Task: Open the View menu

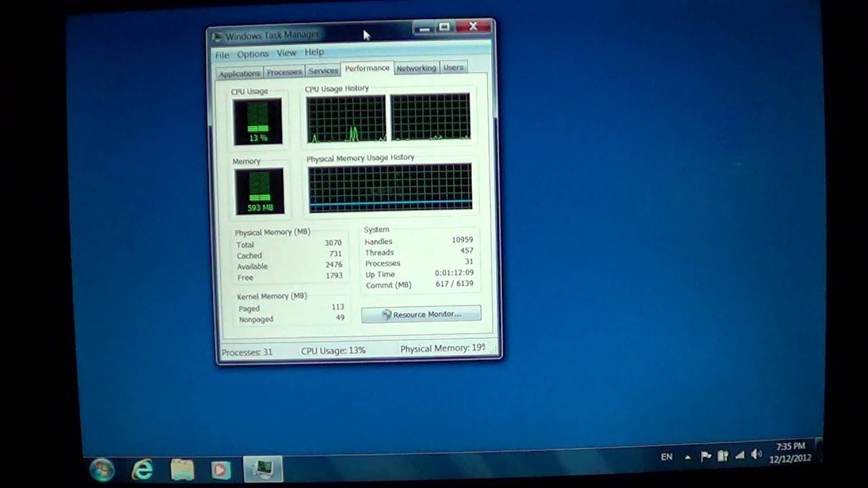Action: point(286,53)
